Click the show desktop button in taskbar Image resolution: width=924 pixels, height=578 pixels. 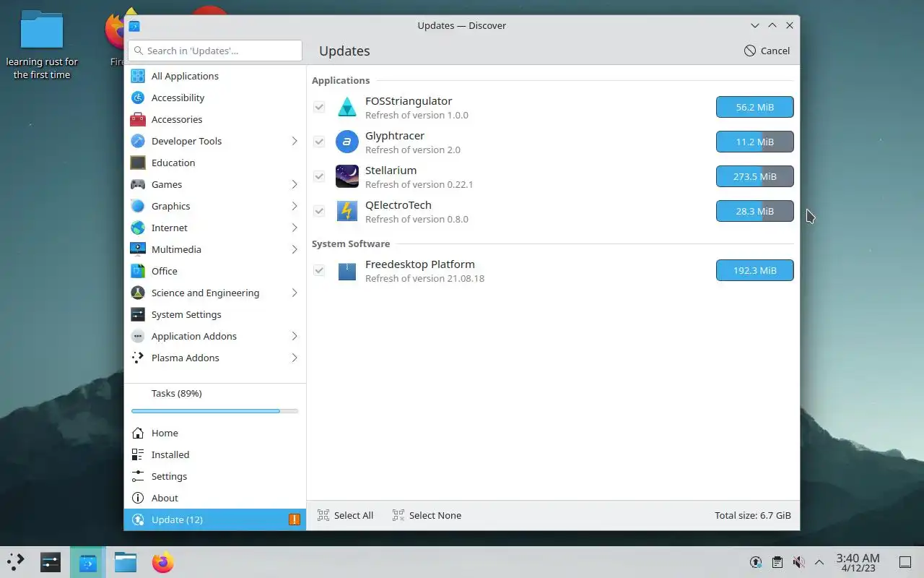point(905,562)
